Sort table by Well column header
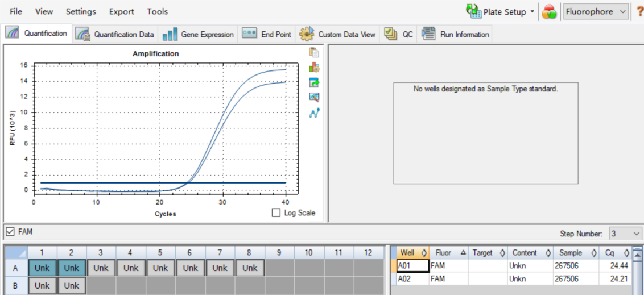 (x=413, y=253)
